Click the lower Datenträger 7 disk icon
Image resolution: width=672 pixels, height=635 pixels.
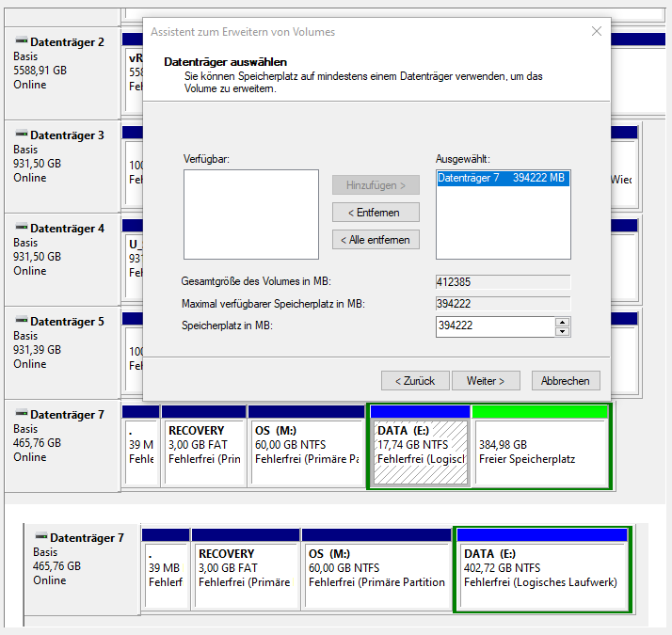pos(41,536)
